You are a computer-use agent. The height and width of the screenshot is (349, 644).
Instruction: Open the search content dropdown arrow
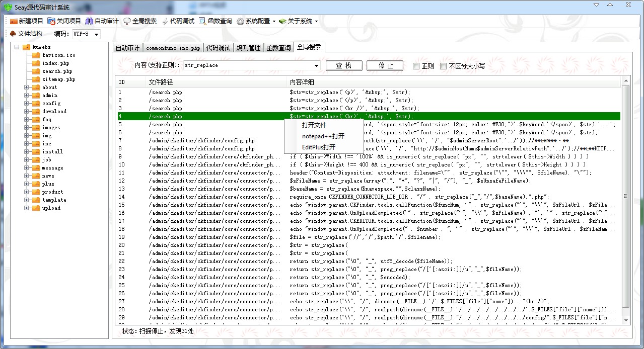coord(316,66)
